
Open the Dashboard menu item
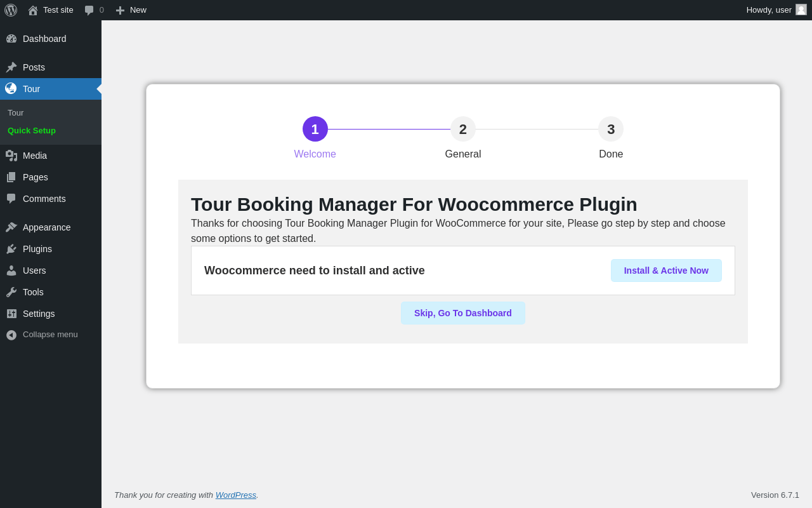pos(44,39)
